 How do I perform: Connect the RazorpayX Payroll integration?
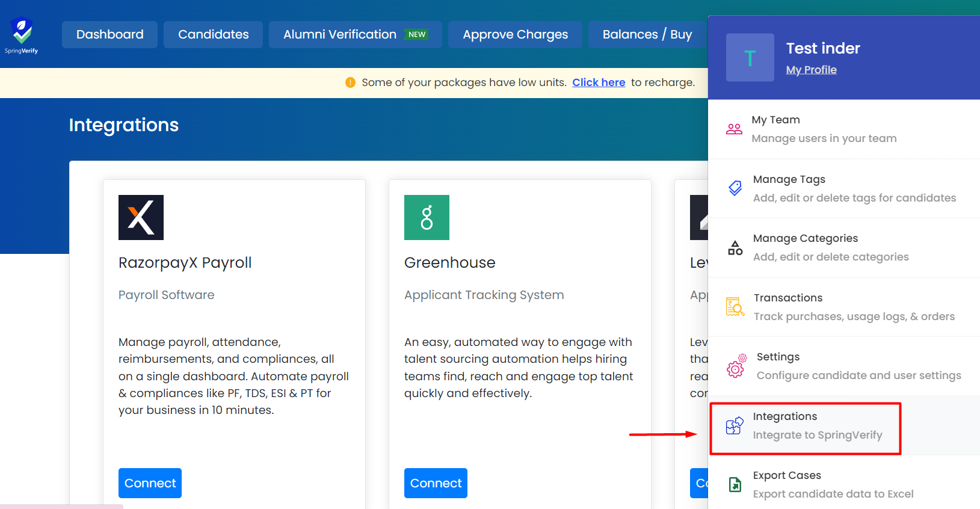coord(150,483)
